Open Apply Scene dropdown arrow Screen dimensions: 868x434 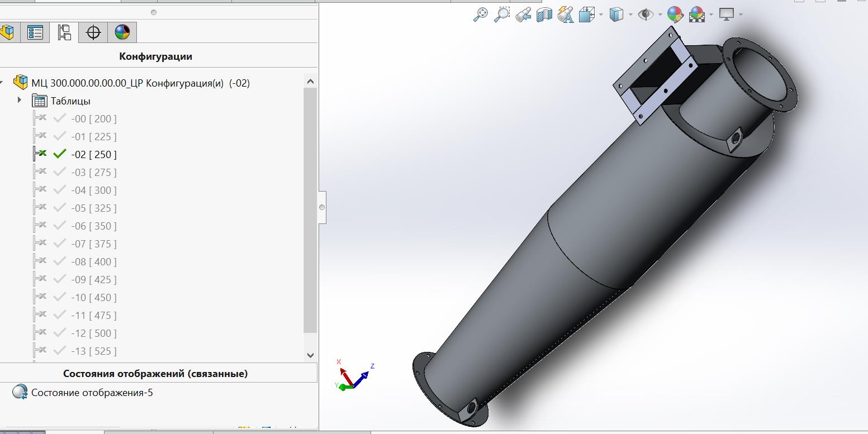711,15
